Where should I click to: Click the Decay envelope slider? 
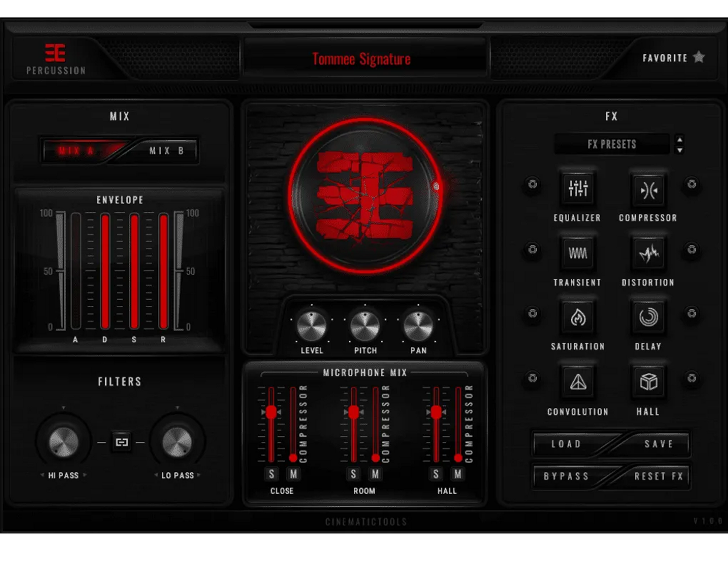pos(105,271)
